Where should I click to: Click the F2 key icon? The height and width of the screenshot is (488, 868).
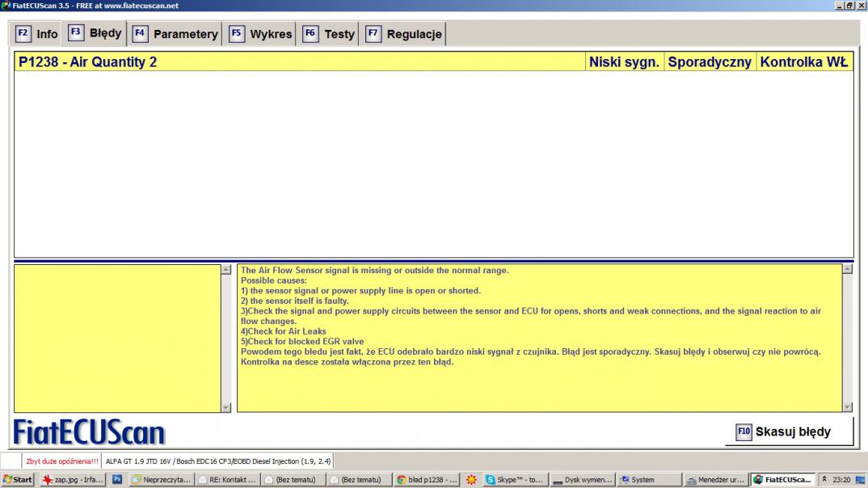(23, 33)
